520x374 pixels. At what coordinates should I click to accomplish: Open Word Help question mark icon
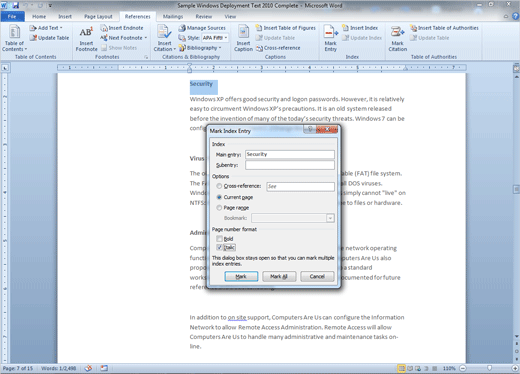(x=515, y=16)
